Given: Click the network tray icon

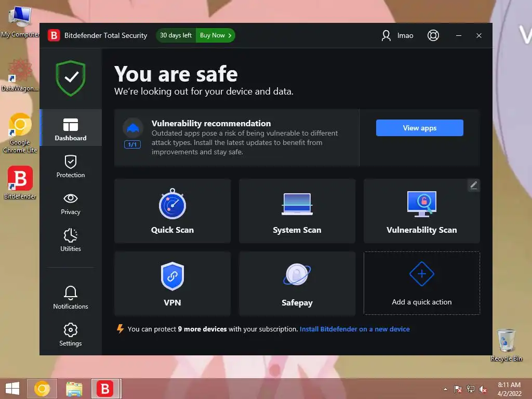Looking at the screenshot, I should coord(471,389).
